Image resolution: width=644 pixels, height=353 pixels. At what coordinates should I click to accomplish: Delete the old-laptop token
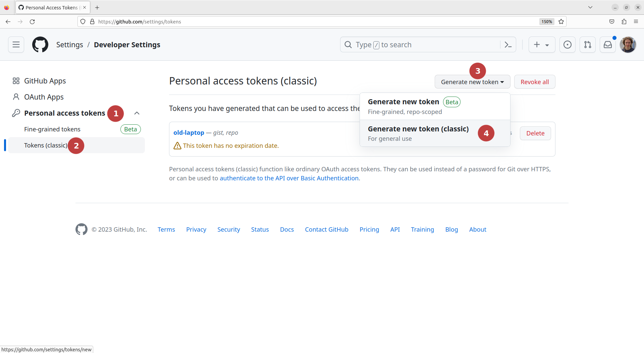pos(535,133)
